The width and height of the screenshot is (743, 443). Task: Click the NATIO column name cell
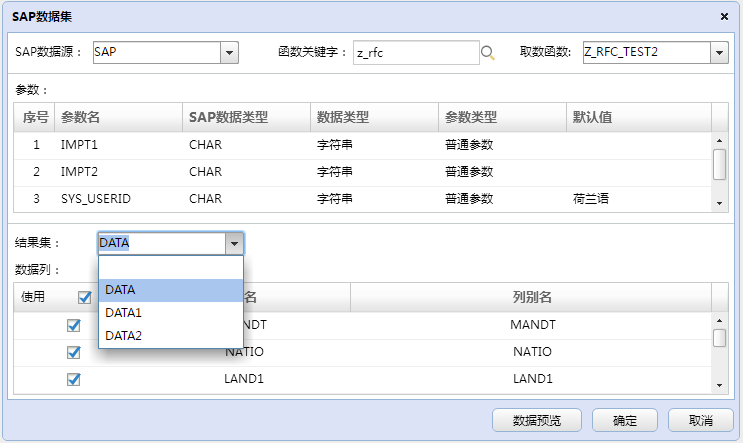(x=244, y=352)
